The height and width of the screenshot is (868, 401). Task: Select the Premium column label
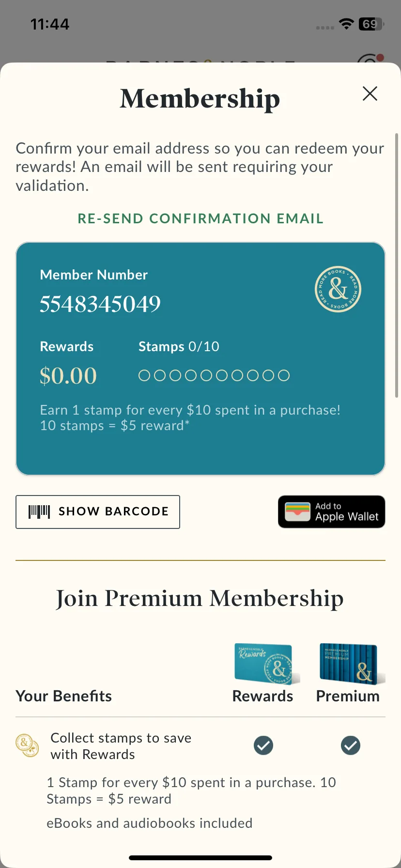coord(348,696)
